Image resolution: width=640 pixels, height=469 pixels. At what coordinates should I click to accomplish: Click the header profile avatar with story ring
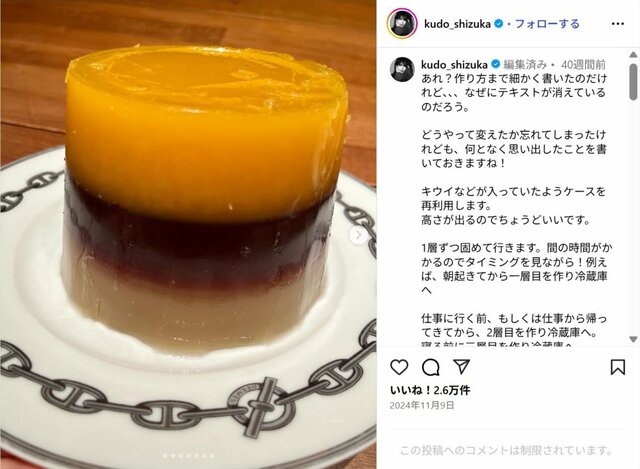tap(402, 24)
